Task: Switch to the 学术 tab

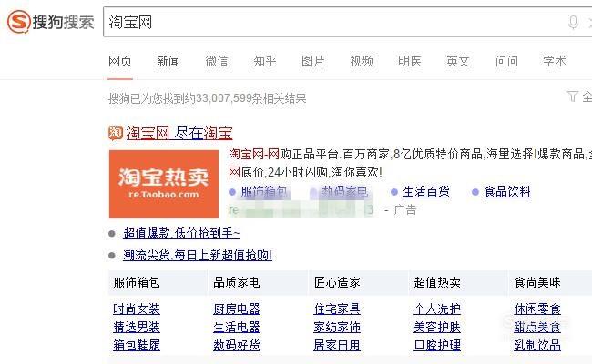Action: (555, 61)
